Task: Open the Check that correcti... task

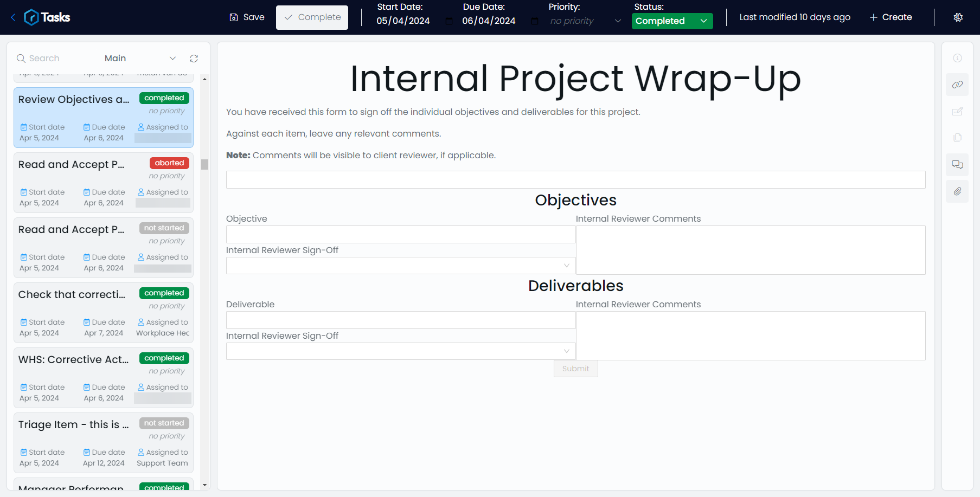Action: 104,313
